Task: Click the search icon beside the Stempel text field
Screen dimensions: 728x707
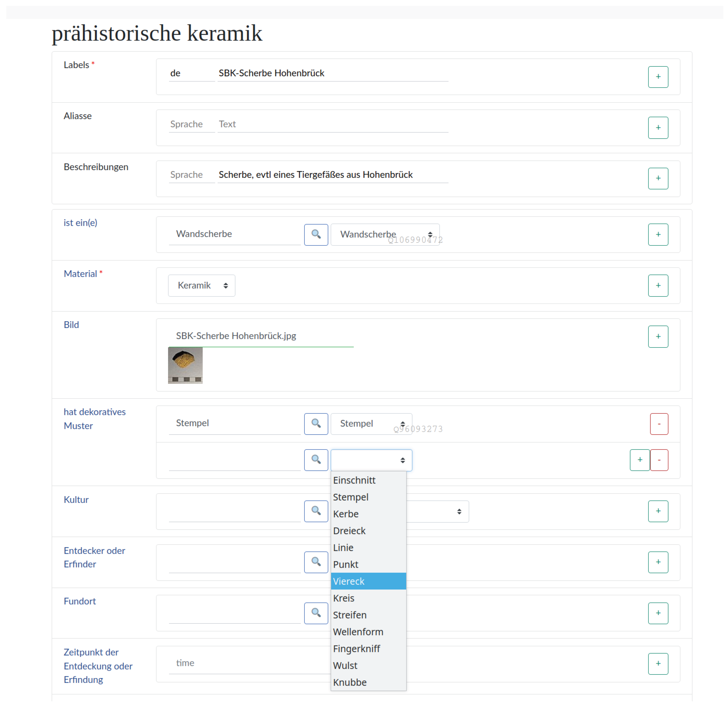Action: coord(316,424)
